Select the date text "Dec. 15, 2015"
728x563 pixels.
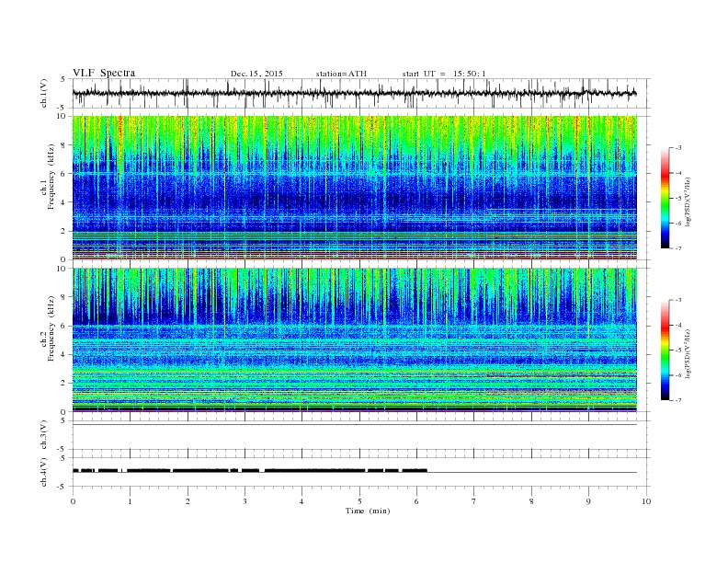click(x=256, y=74)
